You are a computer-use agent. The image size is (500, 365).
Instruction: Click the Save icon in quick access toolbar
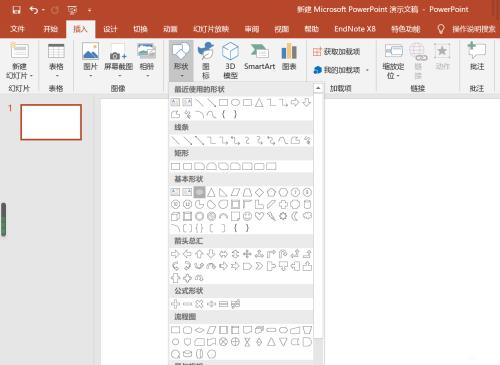(x=16, y=10)
